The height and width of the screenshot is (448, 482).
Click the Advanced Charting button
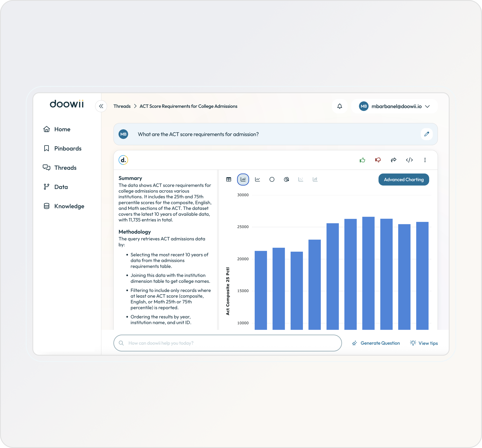(x=403, y=180)
